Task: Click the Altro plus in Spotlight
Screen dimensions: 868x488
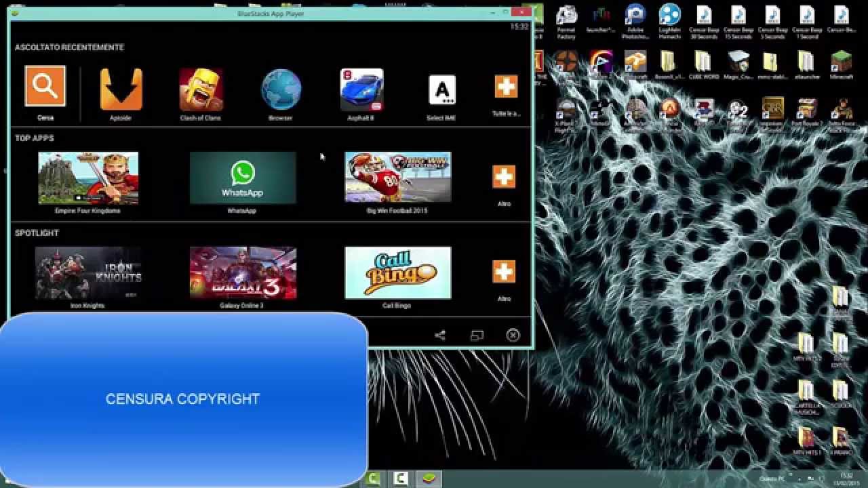Action: pos(504,272)
